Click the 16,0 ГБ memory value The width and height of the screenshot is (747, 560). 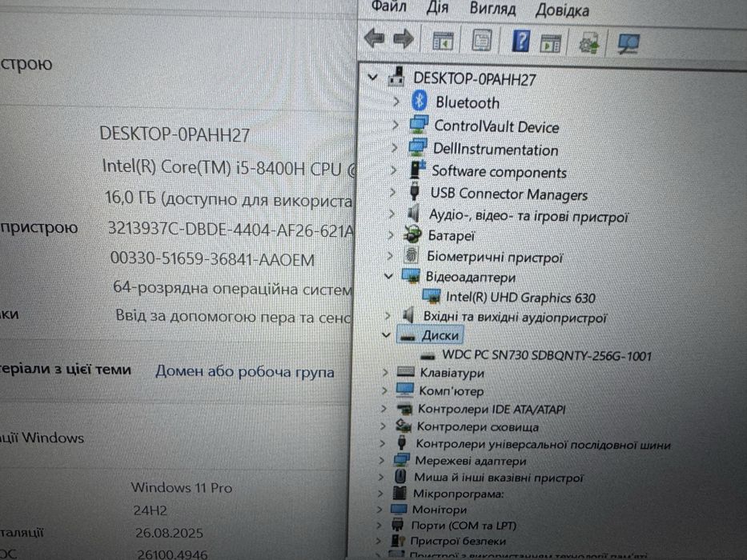pos(130,197)
